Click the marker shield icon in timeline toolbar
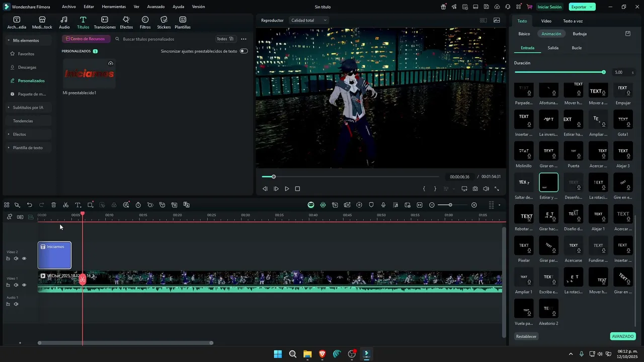The image size is (644, 362). (x=371, y=205)
